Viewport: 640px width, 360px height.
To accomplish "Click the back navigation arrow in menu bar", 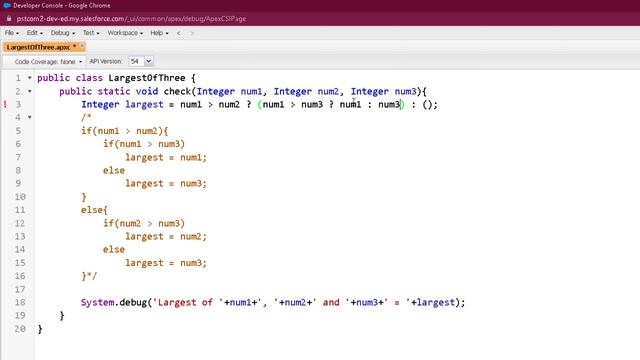I will (178, 33).
